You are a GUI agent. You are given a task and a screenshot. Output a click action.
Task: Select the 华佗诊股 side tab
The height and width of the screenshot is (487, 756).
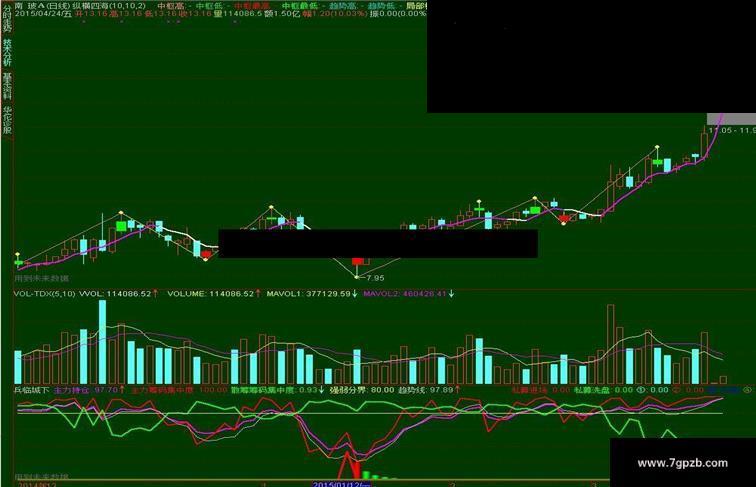[x=7, y=120]
